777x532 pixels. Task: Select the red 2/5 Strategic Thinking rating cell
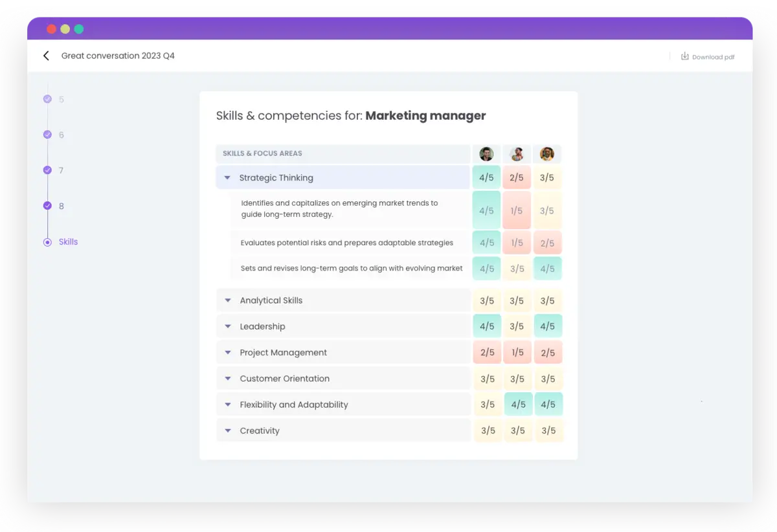pyautogui.click(x=517, y=177)
